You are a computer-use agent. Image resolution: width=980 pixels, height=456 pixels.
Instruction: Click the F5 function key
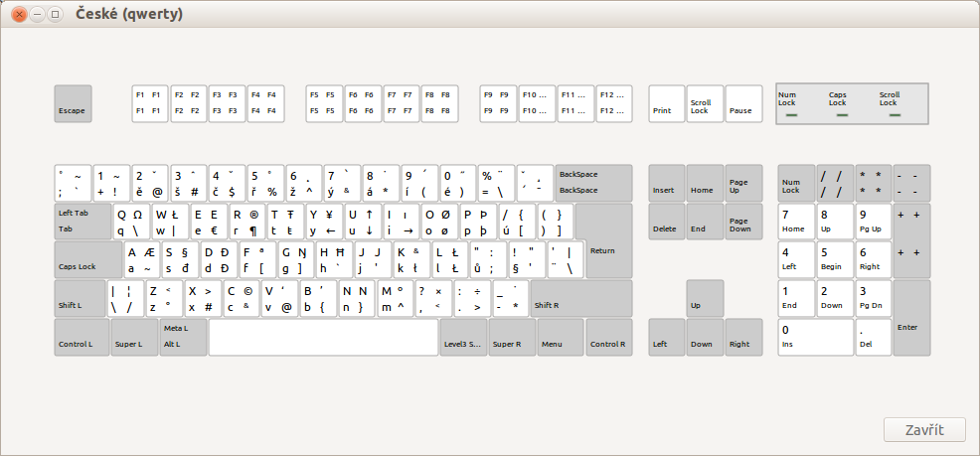(x=324, y=103)
